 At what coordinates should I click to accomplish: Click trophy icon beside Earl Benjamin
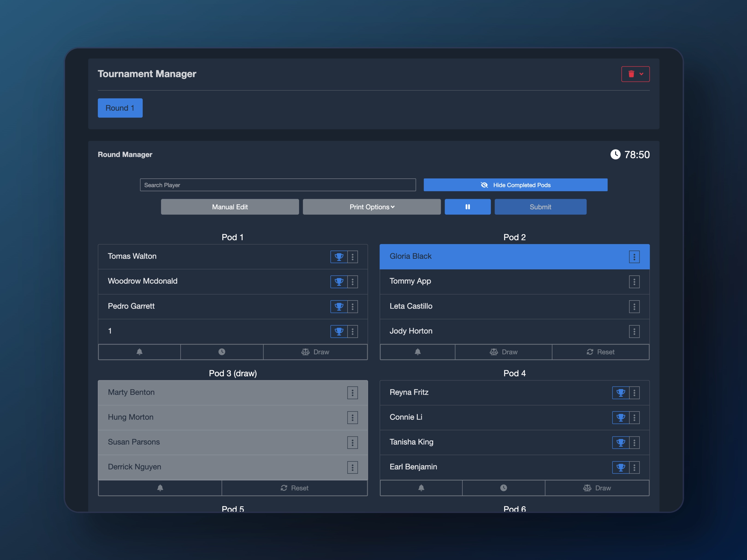click(x=620, y=468)
